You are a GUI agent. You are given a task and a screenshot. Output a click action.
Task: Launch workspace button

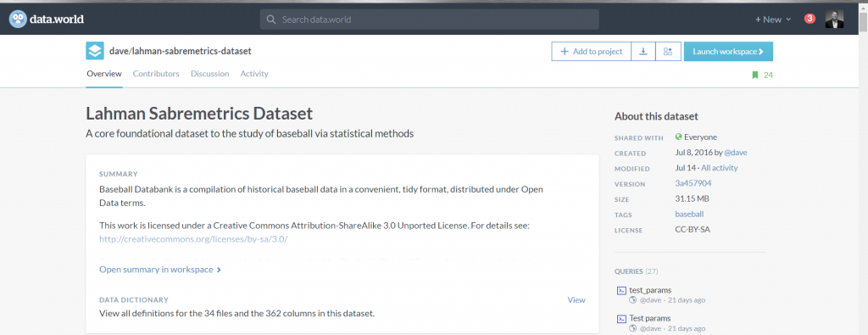coord(728,52)
